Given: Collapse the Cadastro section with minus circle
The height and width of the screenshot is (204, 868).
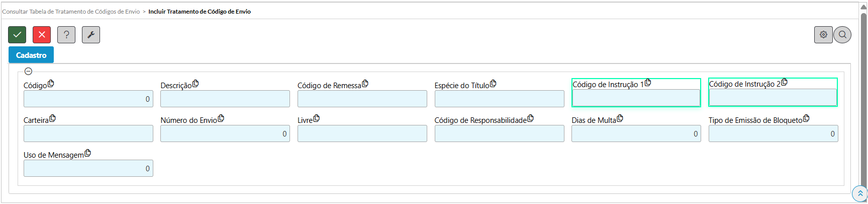Looking at the screenshot, I should pyautogui.click(x=29, y=72).
